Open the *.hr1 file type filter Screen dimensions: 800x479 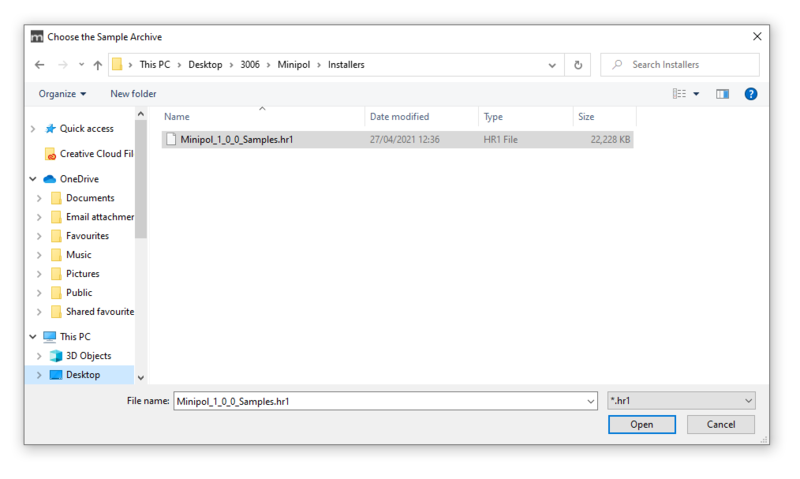point(681,401)
